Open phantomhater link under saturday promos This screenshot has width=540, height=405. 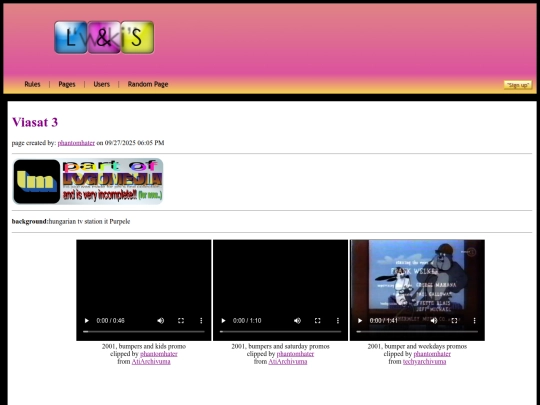pyautogui.click(x=295, y=354)
